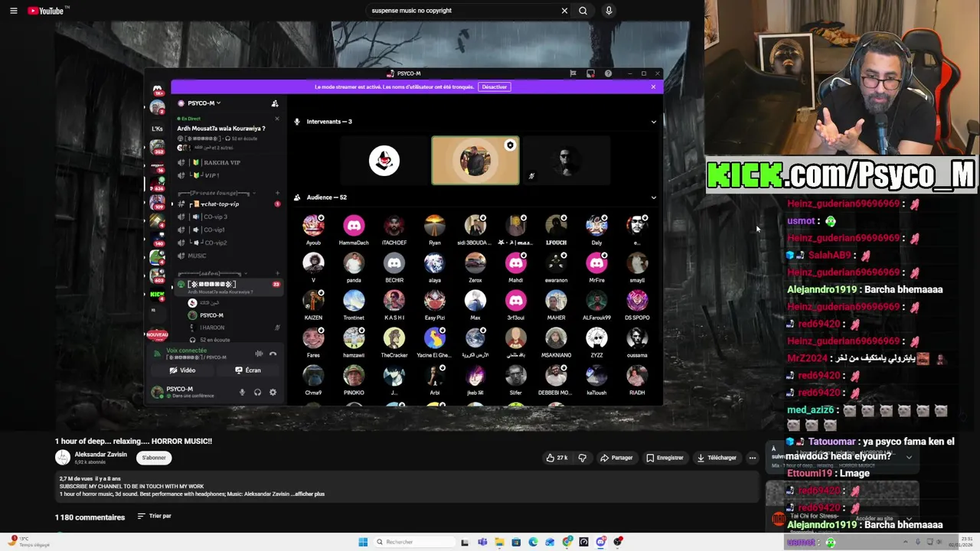The height and width of the screenshot is (551, 980).
Task: Open the KICK server icon in Discord
Action: tap(157, 294)
